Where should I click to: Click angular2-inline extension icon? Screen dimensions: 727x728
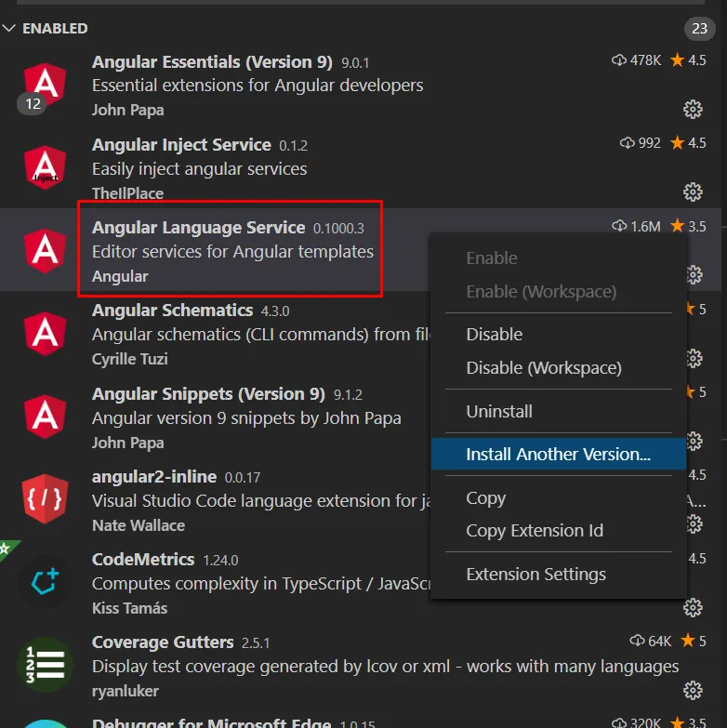coord(45,499)
